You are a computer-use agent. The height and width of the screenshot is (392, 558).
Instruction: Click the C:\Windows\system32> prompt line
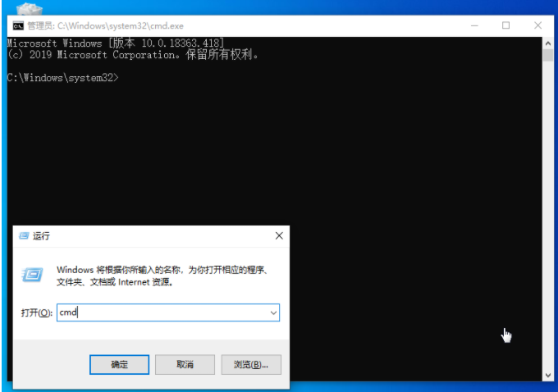tap(63, 77)
